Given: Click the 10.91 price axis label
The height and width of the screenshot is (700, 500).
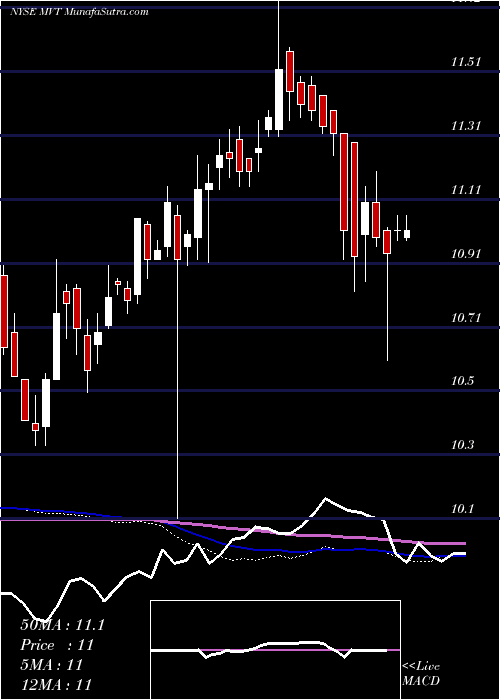Looking at the screenshot, I should (x=467, y=254).
